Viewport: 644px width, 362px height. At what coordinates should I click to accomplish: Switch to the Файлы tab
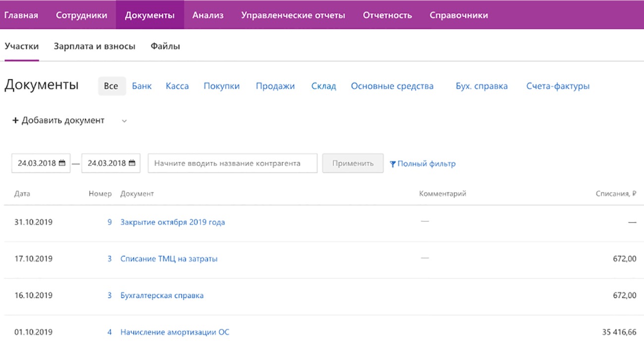point(165,46)
